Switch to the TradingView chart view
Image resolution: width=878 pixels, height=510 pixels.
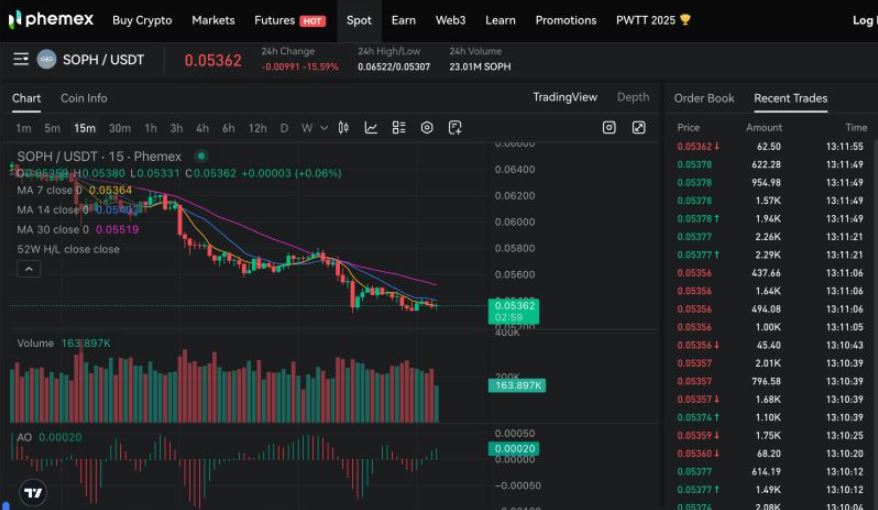pyautogui.click(x=565, y=97)
